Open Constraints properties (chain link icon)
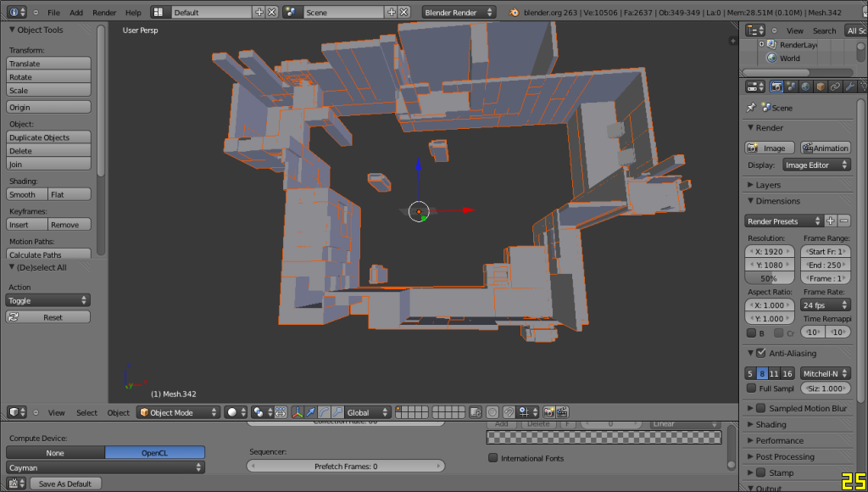 [x=837, y=86]
